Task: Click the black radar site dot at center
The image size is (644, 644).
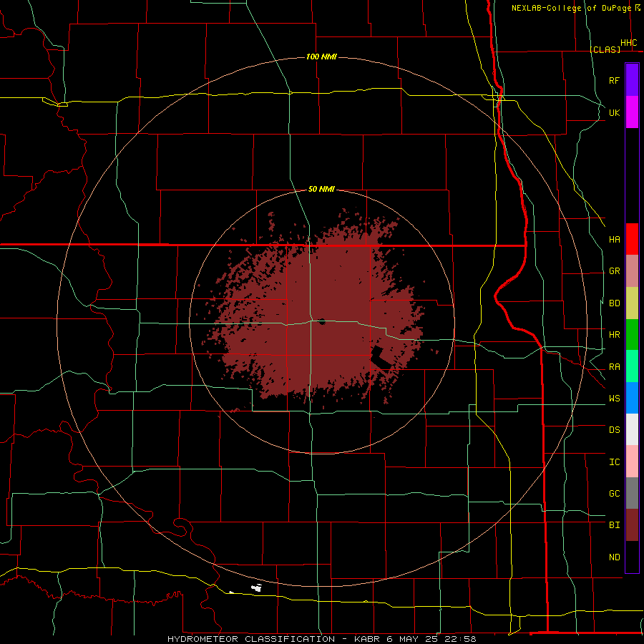Action: tap(321, 321)
